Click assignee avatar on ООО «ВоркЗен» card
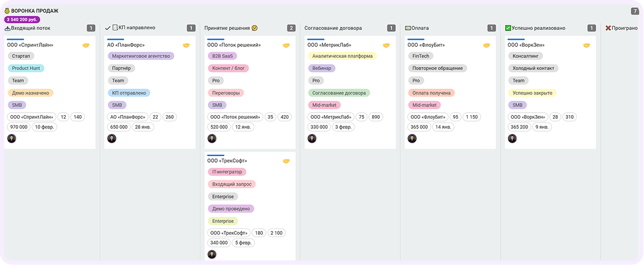Image resolution: width=644 pixels, height=265 pixels. point(512,139)
